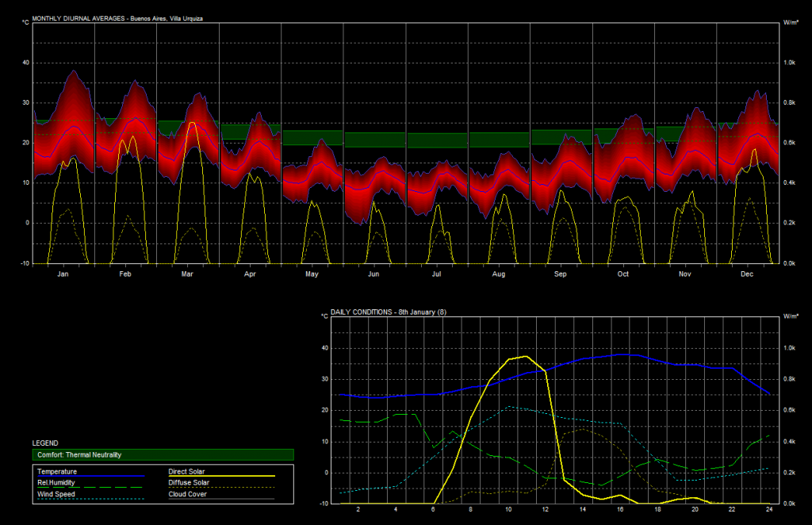Select the Cloud Cover legend entry
The width and height of the screenshot is (812, 525).
[187, 494]
